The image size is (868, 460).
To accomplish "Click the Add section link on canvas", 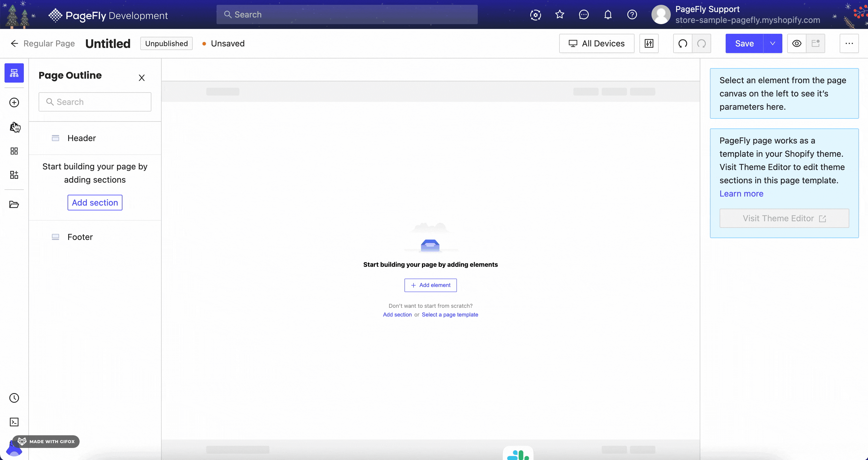I will (397, 314).
